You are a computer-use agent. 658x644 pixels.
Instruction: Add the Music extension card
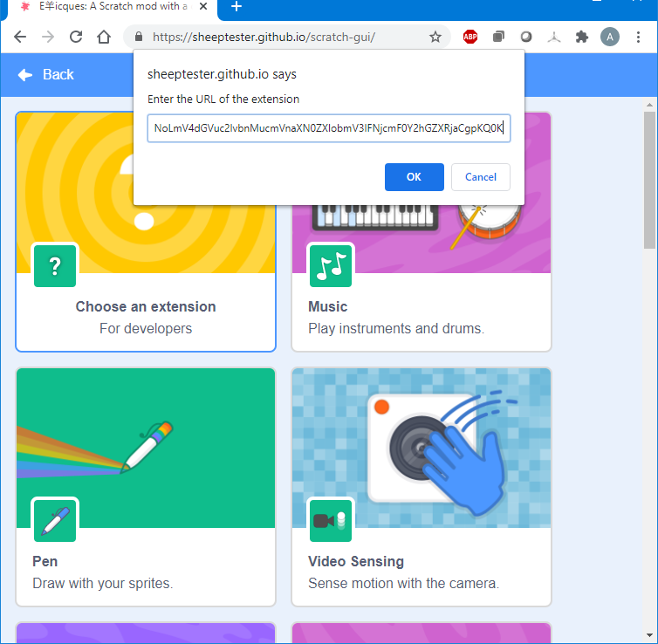[422, 231]
